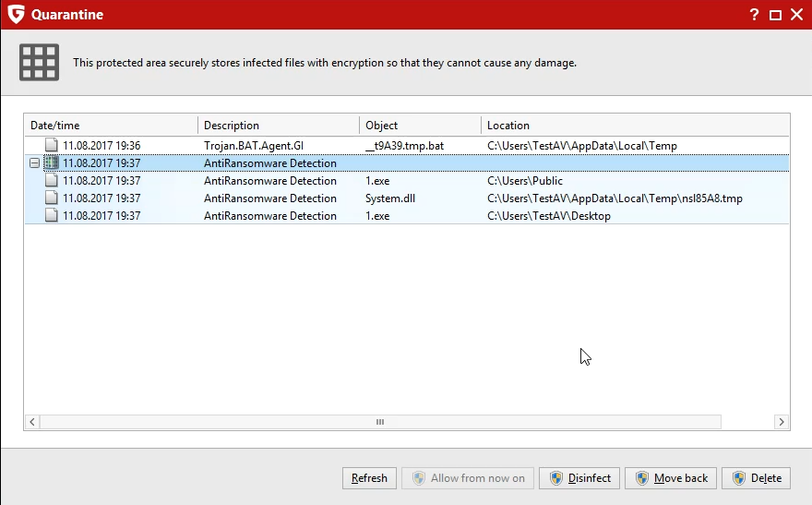The image size is (812, 505).
Task: Click file icon of 1.exe in C:\Users\Public
Action: [x=52, y=181]
